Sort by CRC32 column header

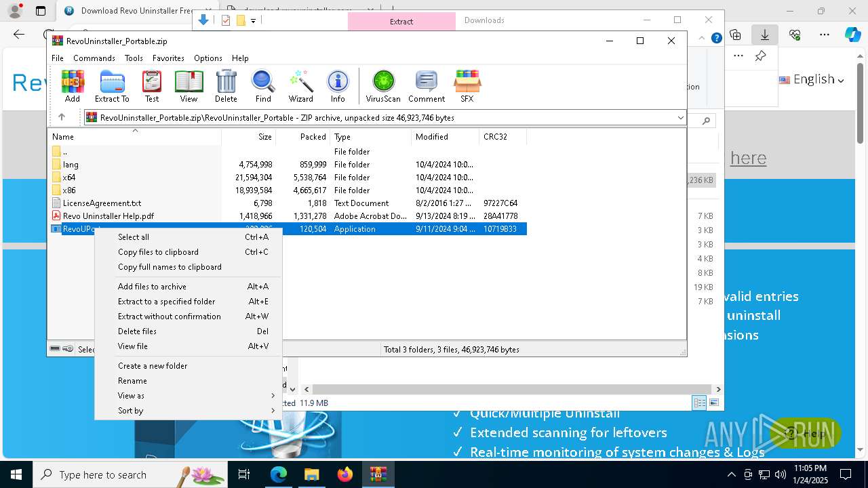tap(502, 136)
